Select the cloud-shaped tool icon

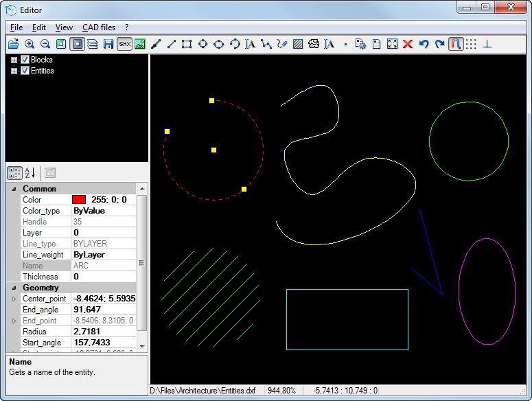(314, 44)
